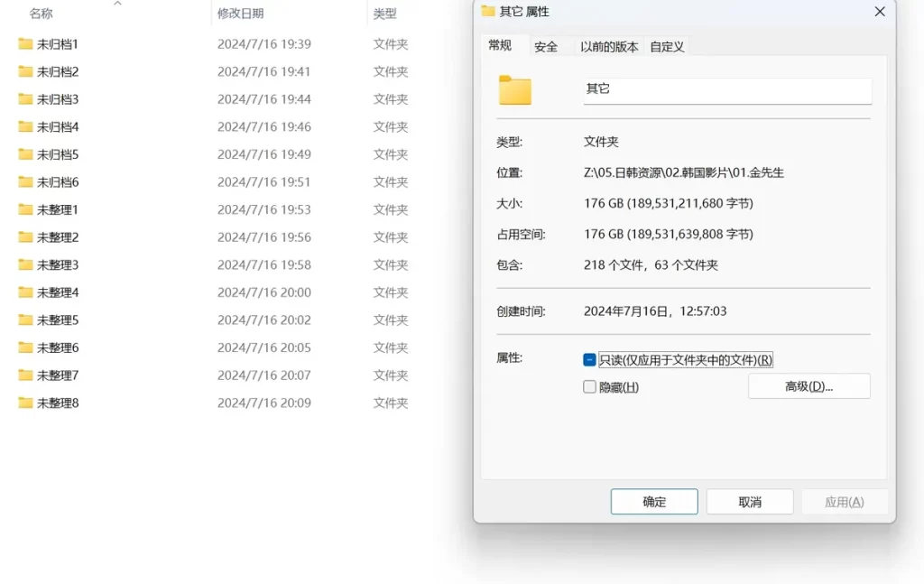Image resolution: width=924 pixels, height=584 pixels.
Task: Select folder name 未整理4
Action: pyautogui.click(x=57, y=292)
